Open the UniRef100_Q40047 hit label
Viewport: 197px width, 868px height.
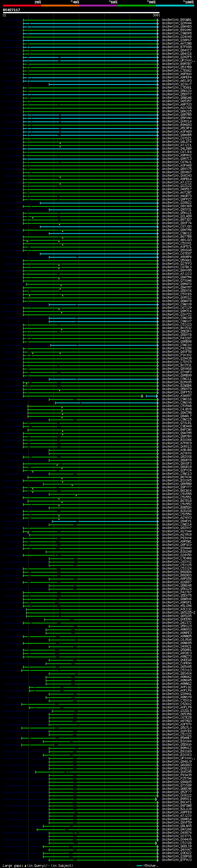176,850
